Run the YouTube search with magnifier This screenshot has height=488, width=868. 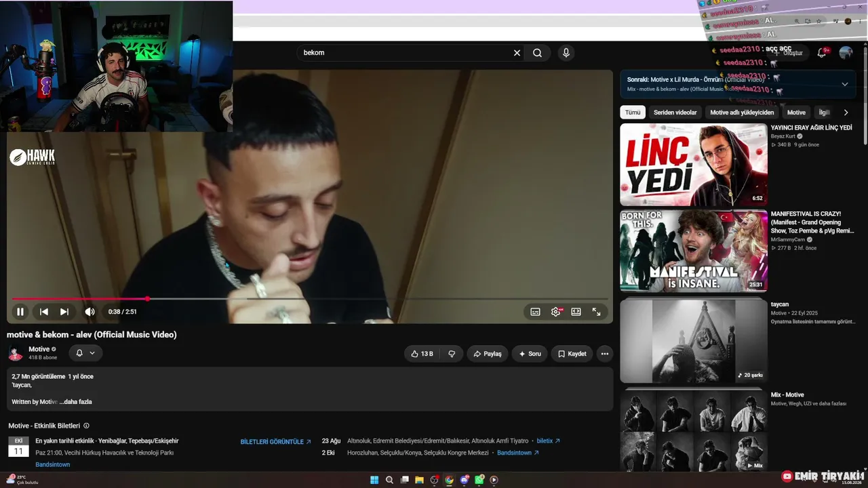point(537,53)
